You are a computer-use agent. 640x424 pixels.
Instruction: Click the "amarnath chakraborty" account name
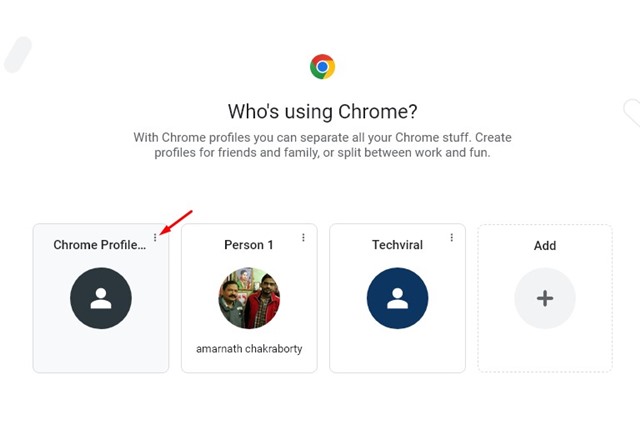pyautogui.click(x=249, y=349)
